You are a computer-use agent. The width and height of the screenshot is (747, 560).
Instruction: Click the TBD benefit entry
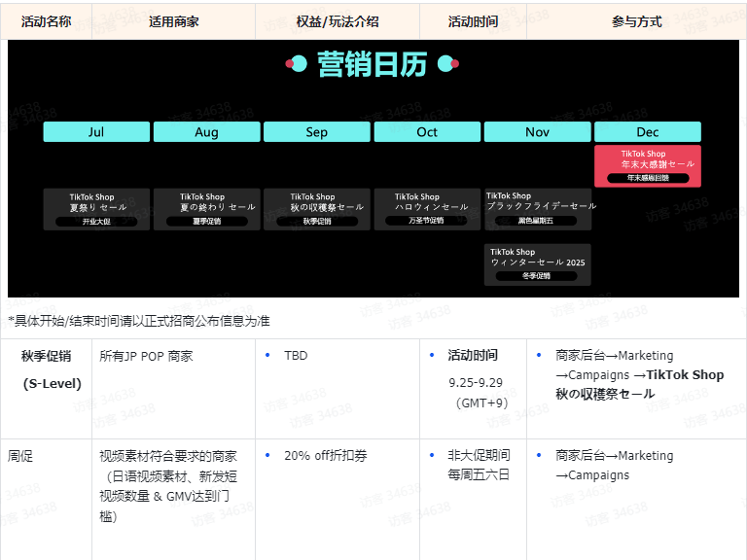click(x=296, y=356)
